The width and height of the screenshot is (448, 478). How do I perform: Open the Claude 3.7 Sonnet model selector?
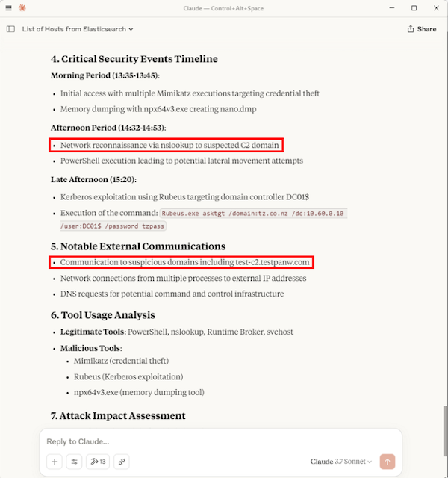tap(340, 462)
